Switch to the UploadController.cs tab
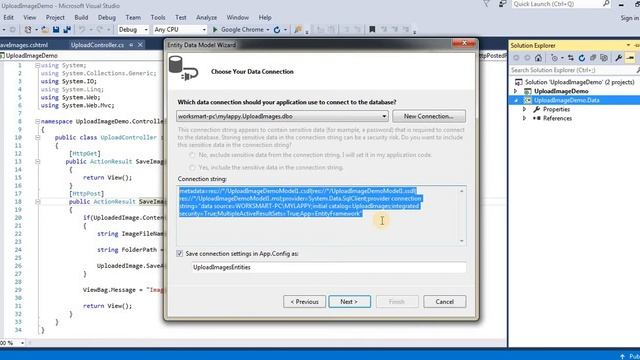The width and height of the screenshot is (640, 360). pyautogui.click(x=97, y=45)
